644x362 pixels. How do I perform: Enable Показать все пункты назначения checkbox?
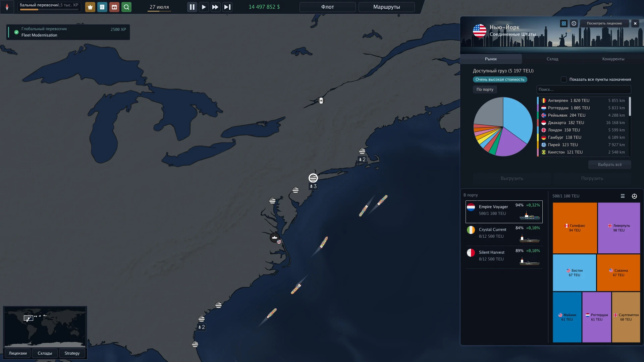(x=564, y=79)
